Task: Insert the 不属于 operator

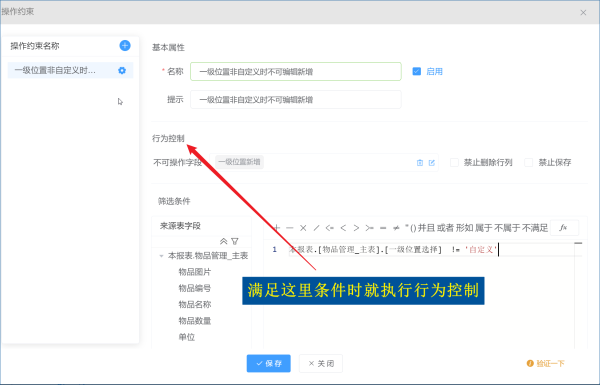Action: click(x=507, y=228)
